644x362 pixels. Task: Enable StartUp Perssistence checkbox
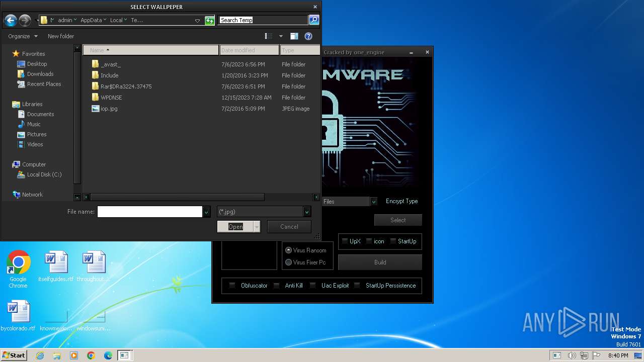pyautogui.click(x=357, y=286)
